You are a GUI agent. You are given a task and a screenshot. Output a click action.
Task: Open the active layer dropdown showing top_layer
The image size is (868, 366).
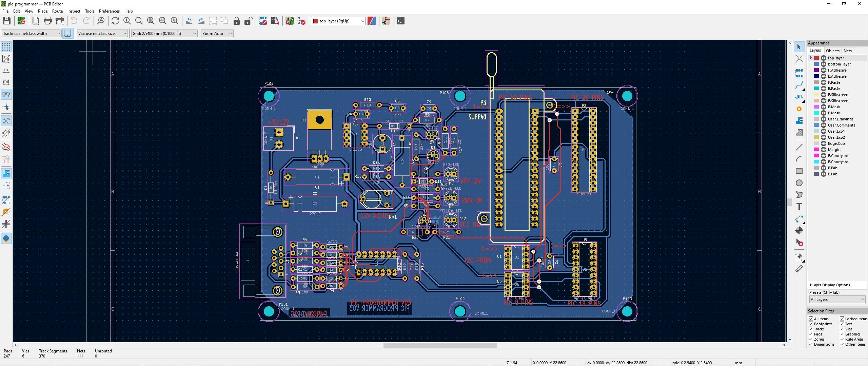[361, 21]
